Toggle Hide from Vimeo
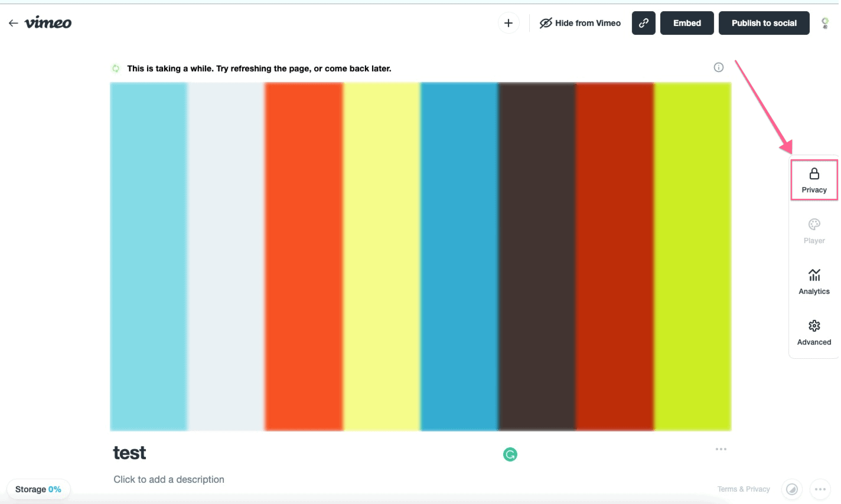Screen dimensions: 841x504 tap(580, 23)
